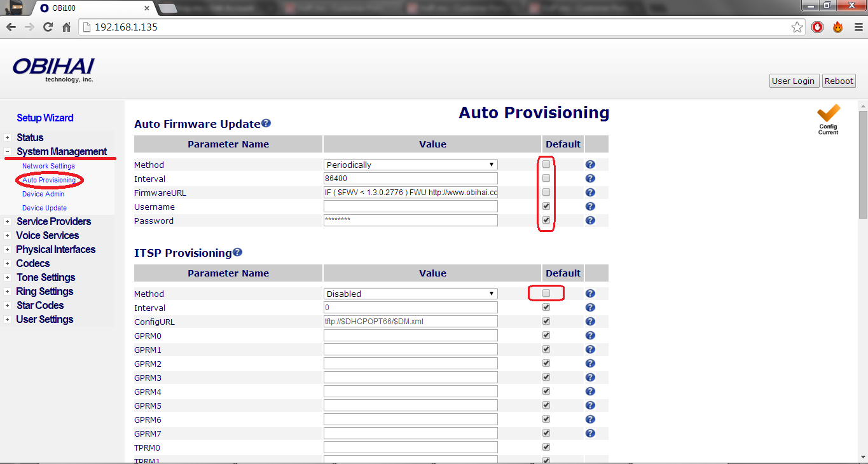Expand Service Providers in sidebar
868x464 pixels.
[x=53, y=221]
